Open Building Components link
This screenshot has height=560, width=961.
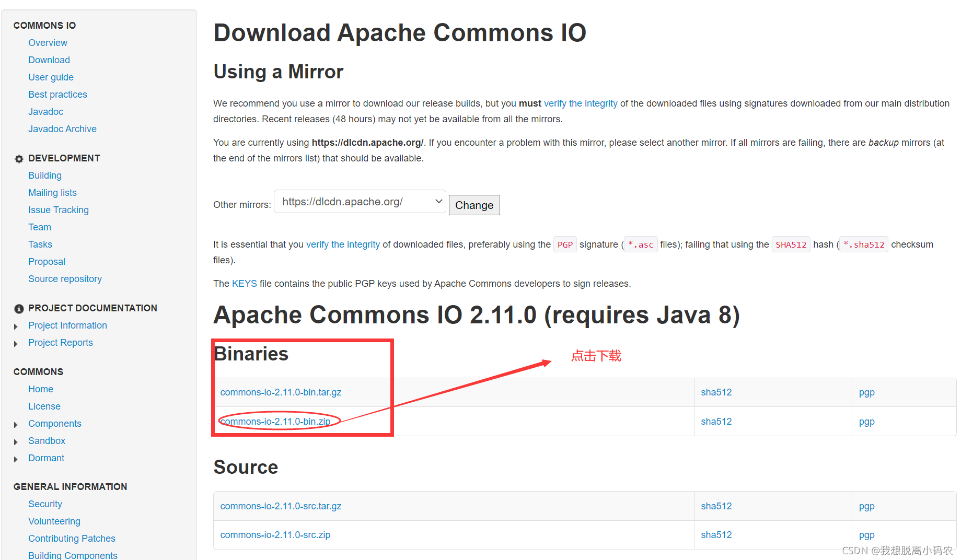coord(73,555)
